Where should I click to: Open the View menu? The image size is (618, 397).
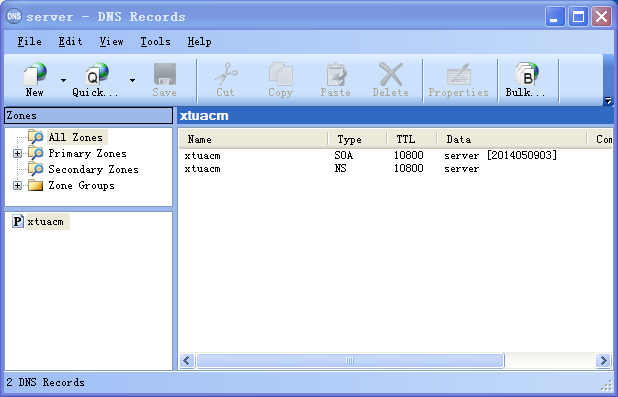[112, 41]
